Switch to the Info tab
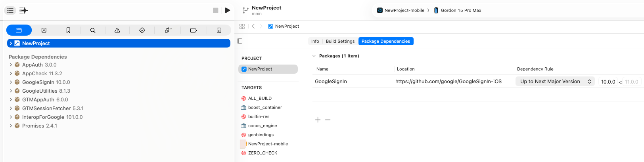The height and width of the screenshot is (162, 644). [x=315, y=41]
